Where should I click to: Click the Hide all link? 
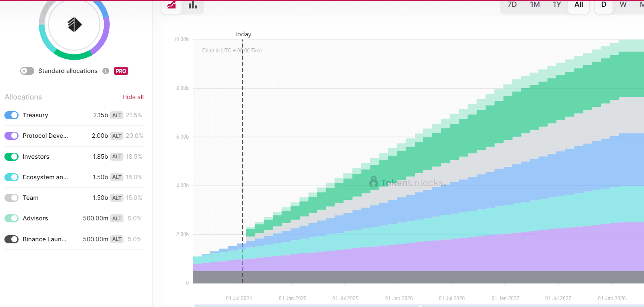(133, 97)
